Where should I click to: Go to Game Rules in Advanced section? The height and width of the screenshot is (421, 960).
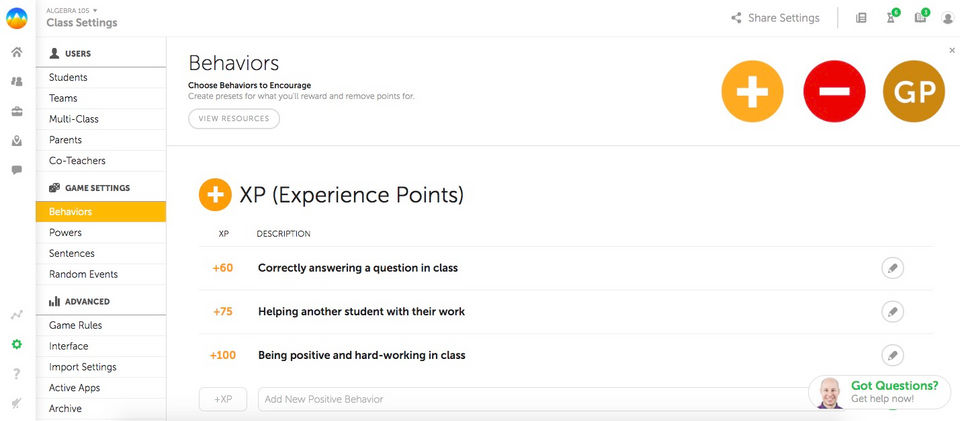[75, 325]
